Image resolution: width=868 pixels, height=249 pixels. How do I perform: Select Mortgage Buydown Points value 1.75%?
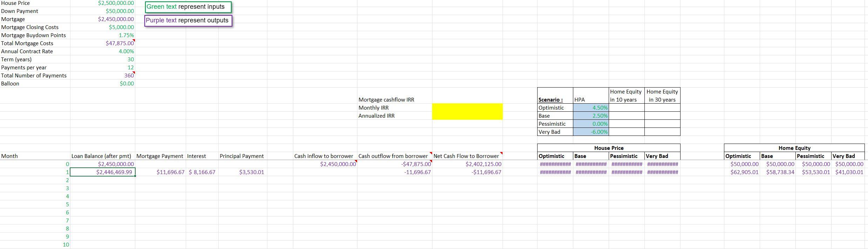click(x=126, y=35)
